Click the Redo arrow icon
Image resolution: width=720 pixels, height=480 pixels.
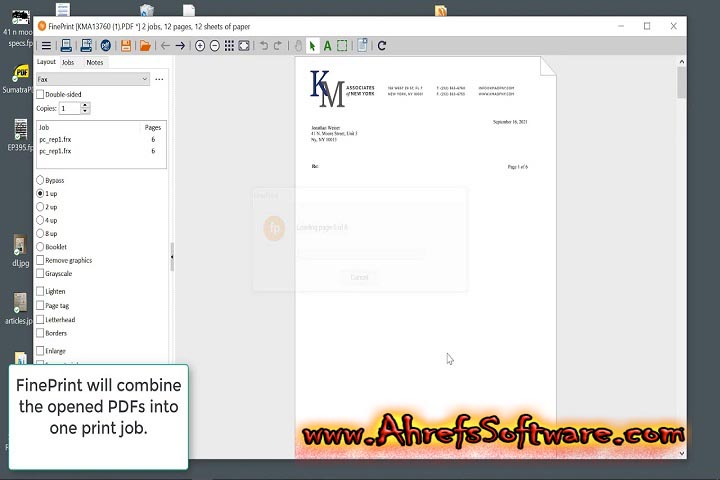coord(278,45)
